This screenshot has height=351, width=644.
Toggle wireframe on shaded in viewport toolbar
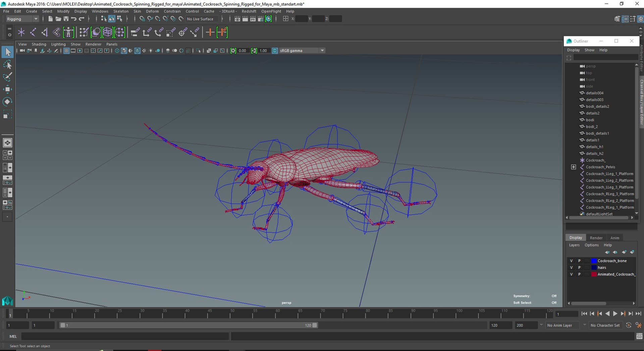tap(137, 51)
